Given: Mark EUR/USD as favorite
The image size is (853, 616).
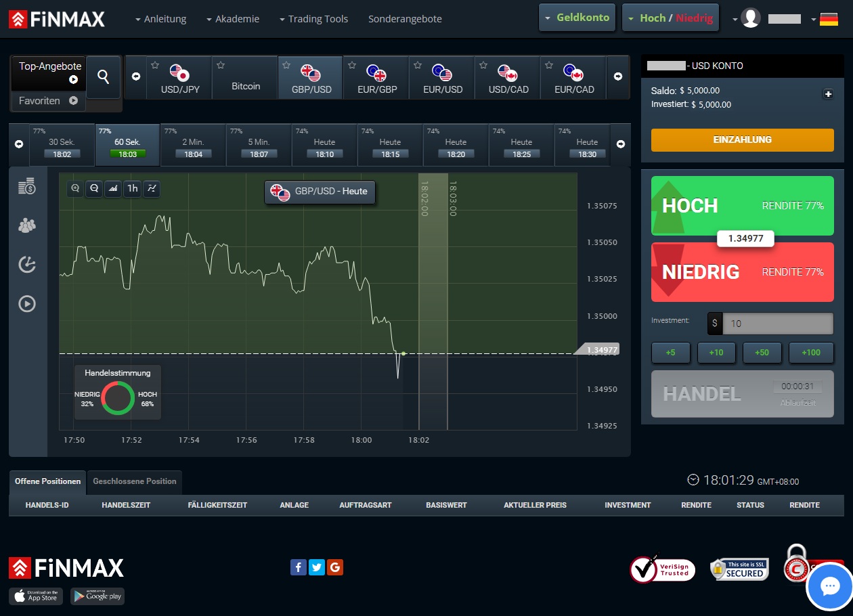Looking at the screenshot, I should (418, 66).
